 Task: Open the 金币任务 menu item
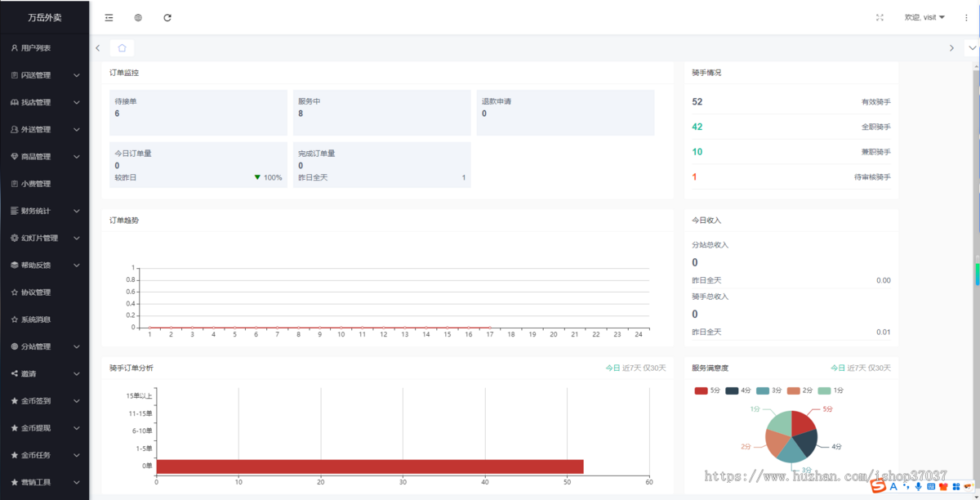pos(44,455)
